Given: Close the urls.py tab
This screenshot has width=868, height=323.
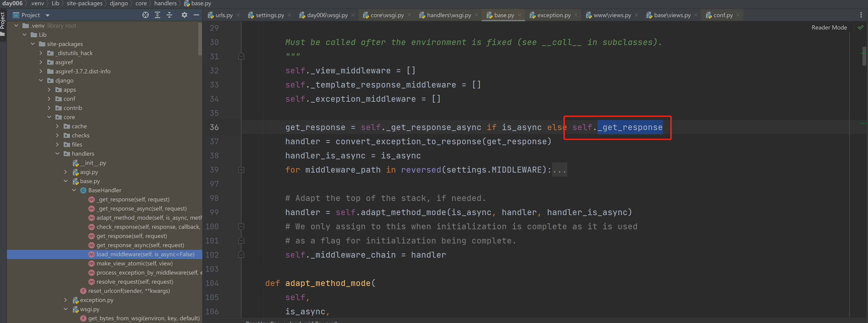Looking at the screenshot, I should 238,15.
